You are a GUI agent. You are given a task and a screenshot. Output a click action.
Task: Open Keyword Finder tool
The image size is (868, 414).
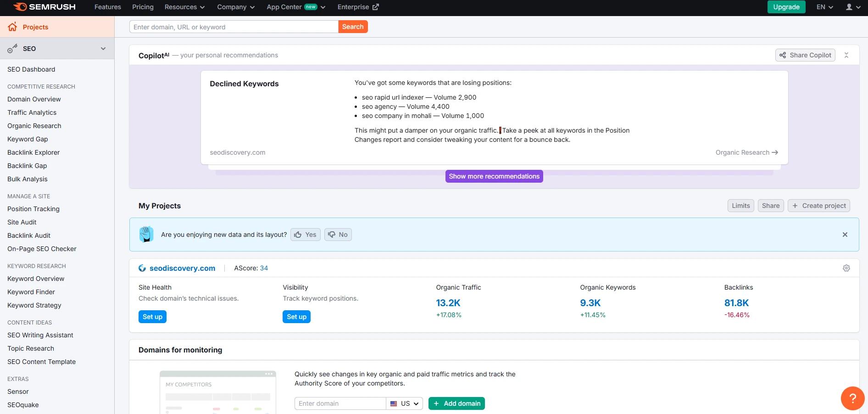[31, 292]
